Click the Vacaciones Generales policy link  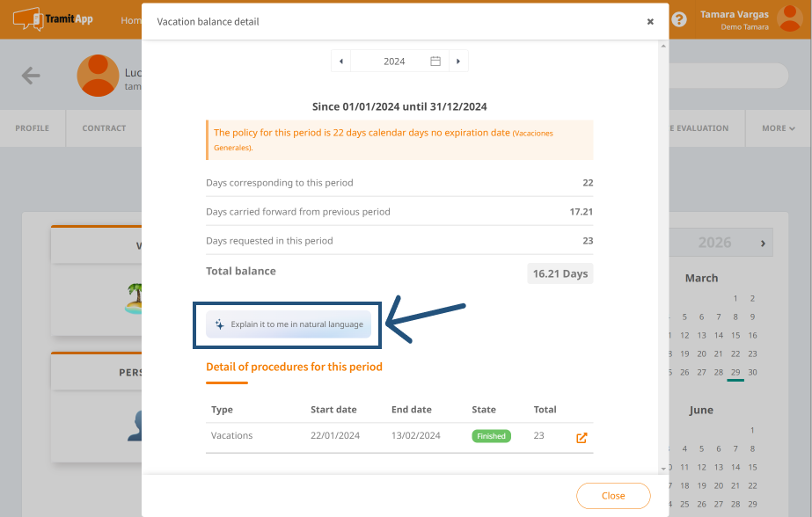(x=533, y=134)
